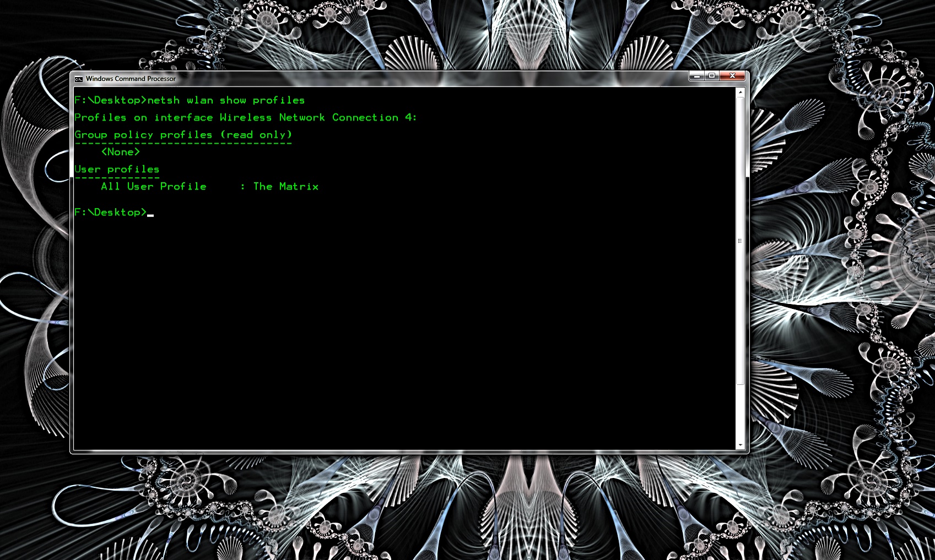Open the Command Processor system menu icon
Image resolution: width=935 pixels, height=560 pixels.
pyautogui.click(x=79, y=79)
